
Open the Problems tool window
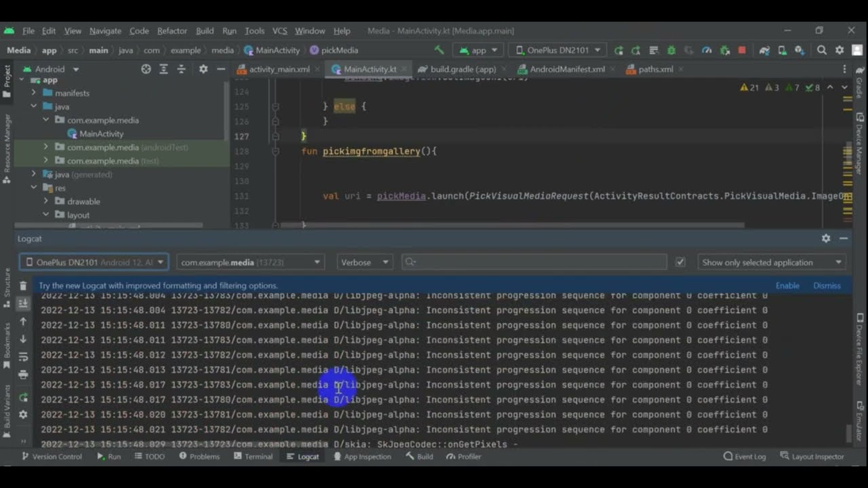pyautogui.click(x=199, y=456)
